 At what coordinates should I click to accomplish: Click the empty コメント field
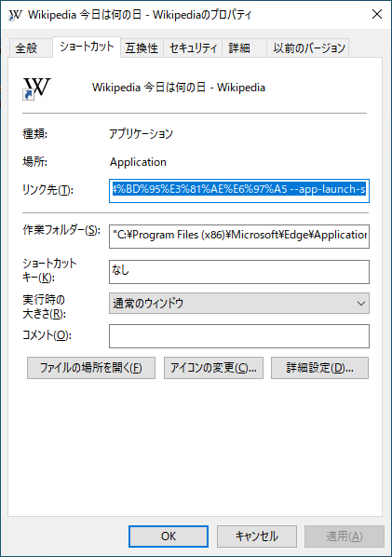pyautogui.click(x=239, y=336)
